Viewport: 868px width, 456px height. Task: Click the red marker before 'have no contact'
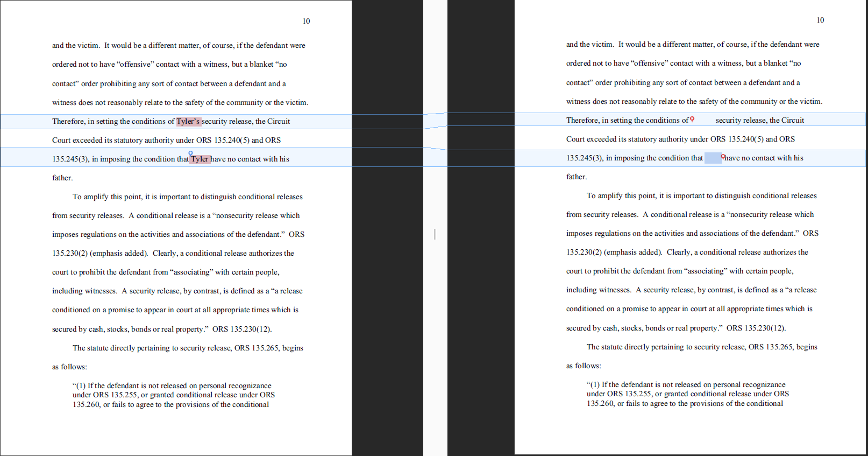pos(723,157)
